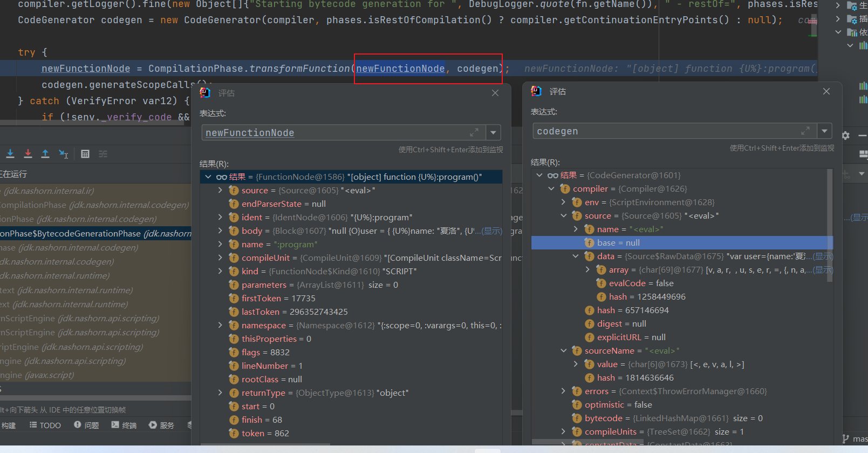Select the javax.script stack frame
868x453 pixels.
click(x=95, y=375)
